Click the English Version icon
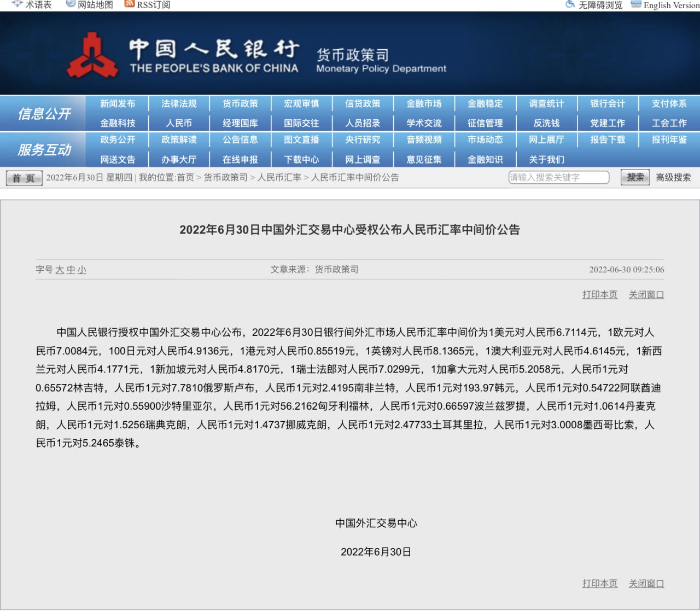This screenshot has width=700, height=611. click(636, 4)
